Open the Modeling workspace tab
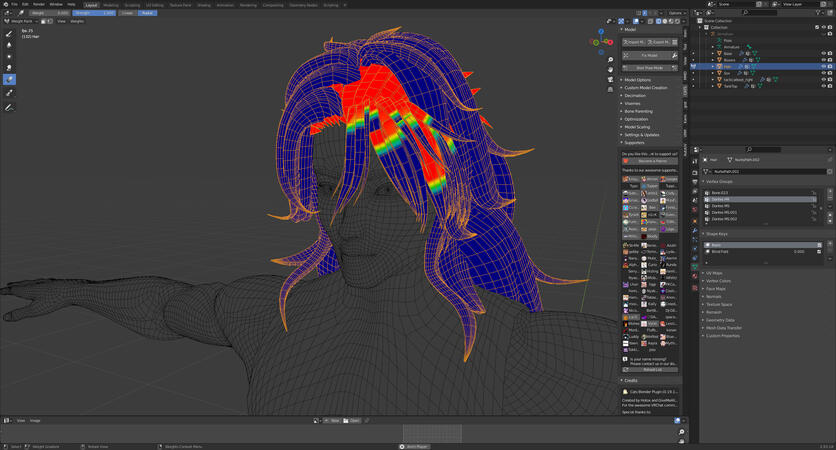836x450 pixels. 110,5
